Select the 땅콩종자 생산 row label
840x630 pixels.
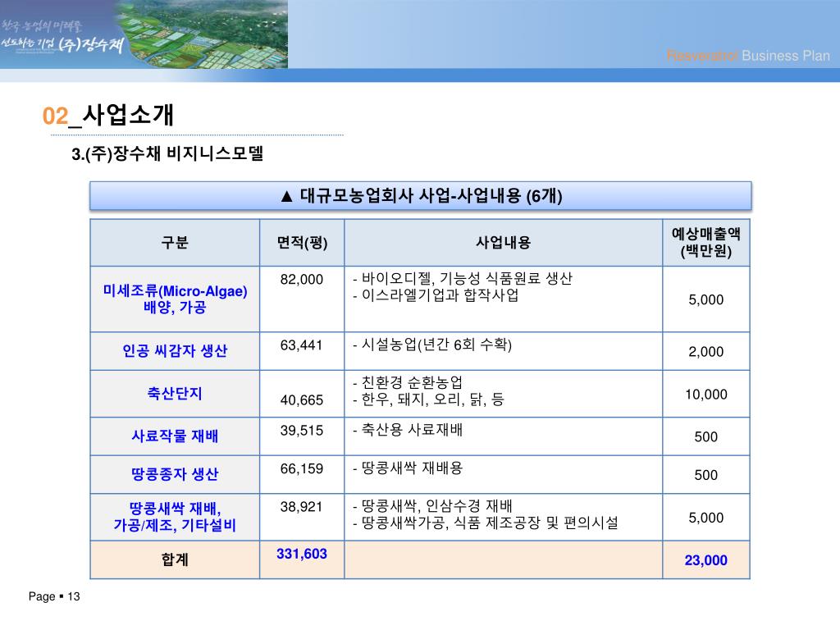click(x=175, y=474)
